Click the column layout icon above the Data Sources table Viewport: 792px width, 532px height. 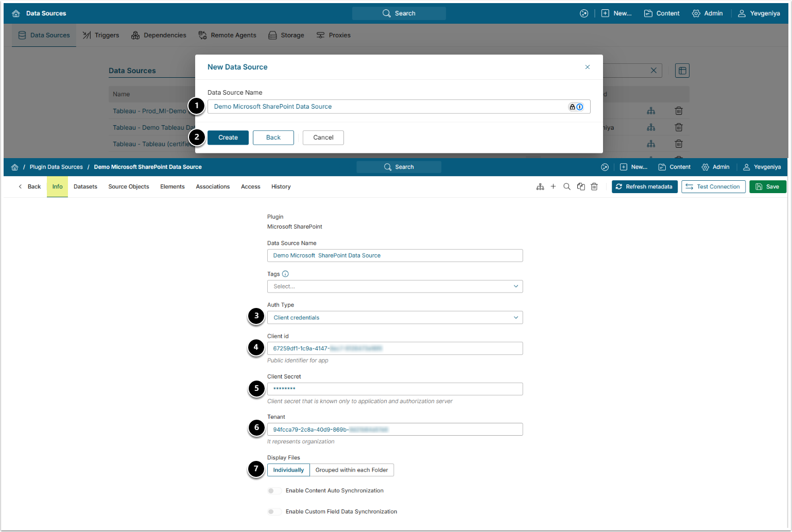[x=682, y=71]
